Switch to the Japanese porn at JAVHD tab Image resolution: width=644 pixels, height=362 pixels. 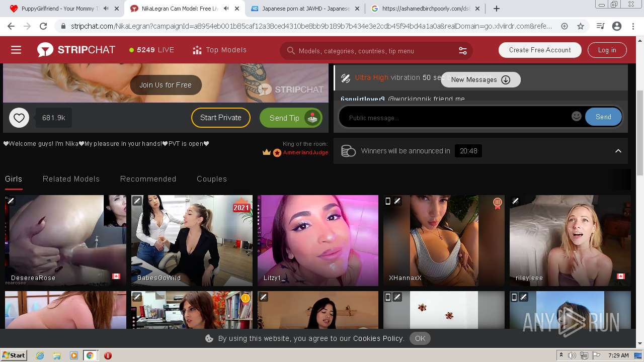[x=304, y=9]
